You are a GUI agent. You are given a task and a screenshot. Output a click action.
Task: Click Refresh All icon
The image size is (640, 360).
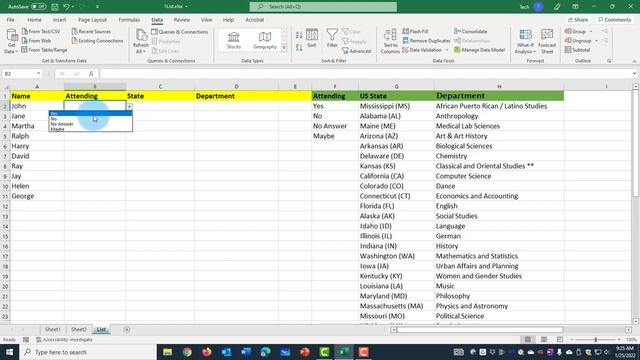click(x=141, y=41)
